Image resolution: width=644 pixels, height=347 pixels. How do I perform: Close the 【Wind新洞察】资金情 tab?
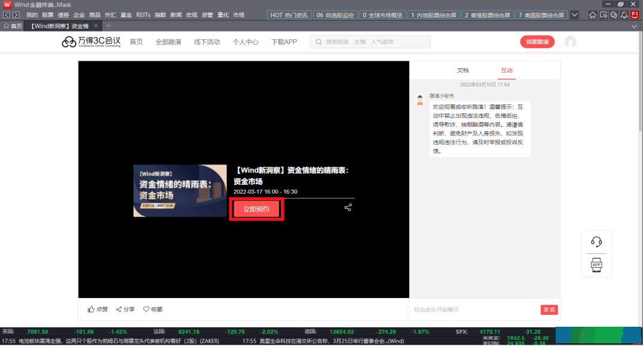[x=96, y=26]
